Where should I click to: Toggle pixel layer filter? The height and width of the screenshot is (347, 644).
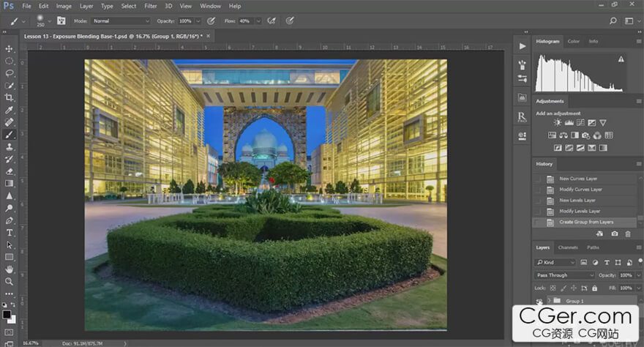point(584,262)
